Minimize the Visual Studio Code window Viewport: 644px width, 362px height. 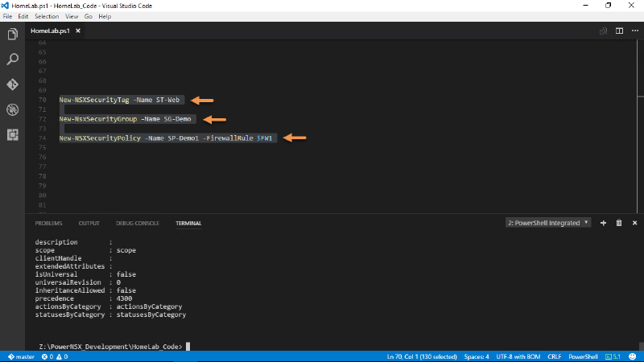586,6
